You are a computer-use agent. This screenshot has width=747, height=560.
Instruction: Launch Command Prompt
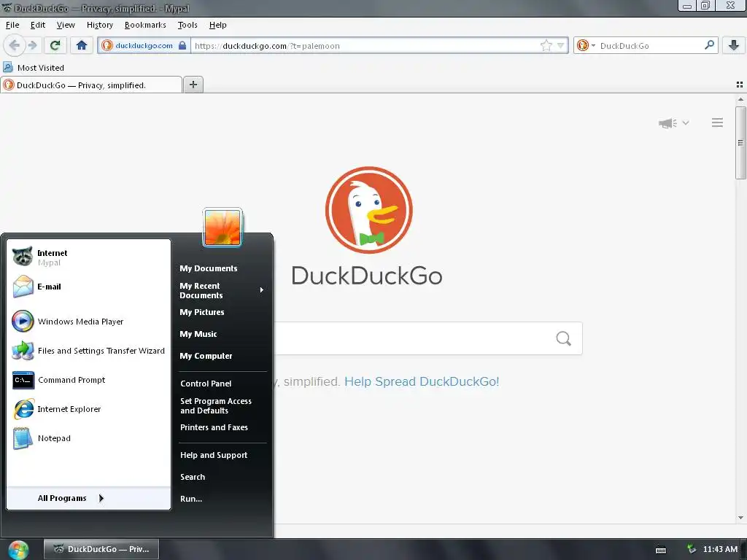(88, 380)
